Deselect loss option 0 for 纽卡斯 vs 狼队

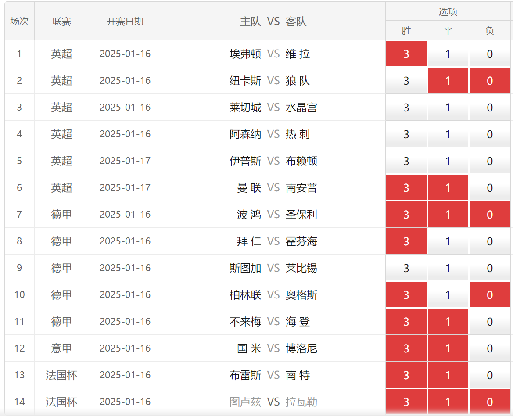490,80
